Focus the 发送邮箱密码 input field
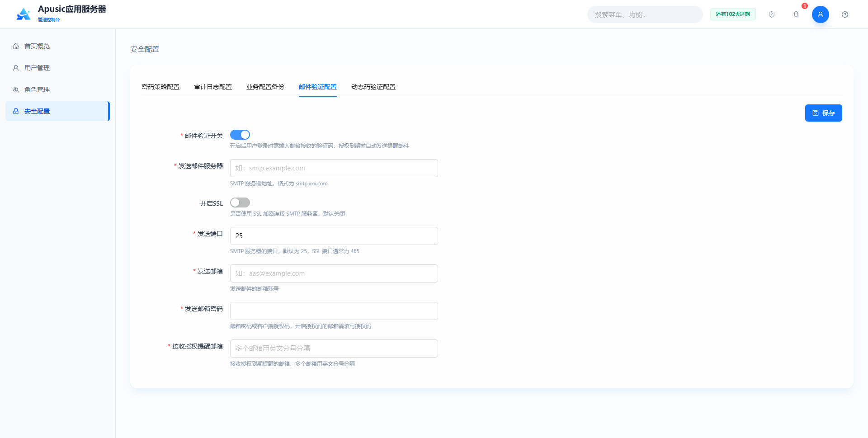This screenshot has height=438, width=868. point(334,311)
